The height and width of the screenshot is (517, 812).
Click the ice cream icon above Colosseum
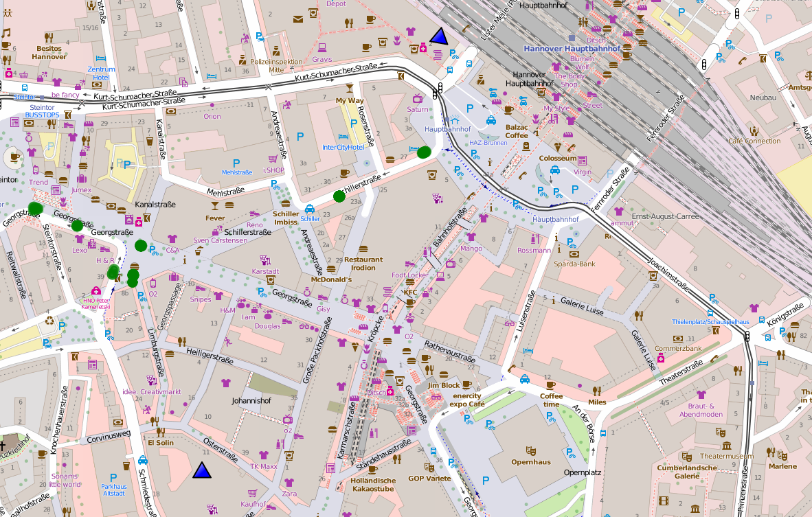(557, 147)
